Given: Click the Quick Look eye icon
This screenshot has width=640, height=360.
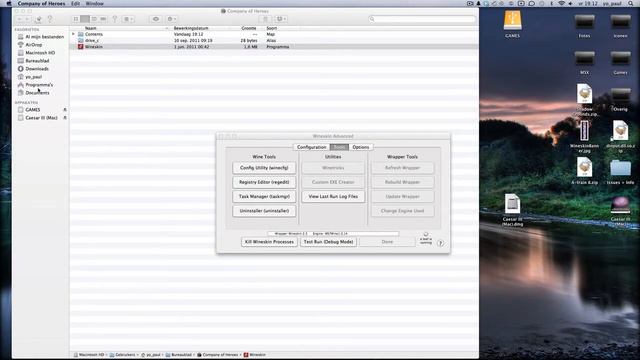Looking at the screenshot, I should 156,19.
